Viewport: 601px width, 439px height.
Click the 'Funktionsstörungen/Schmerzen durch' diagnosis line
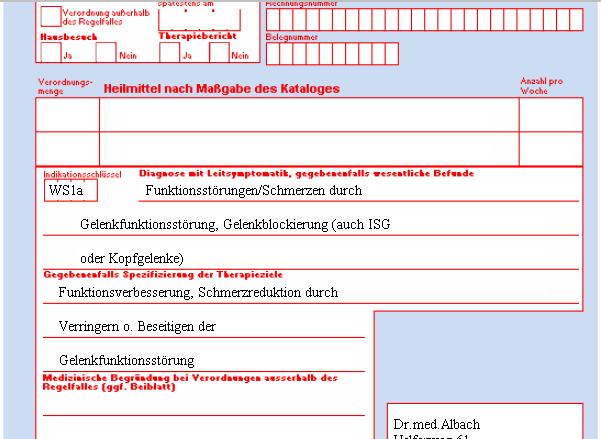[358, 191]
